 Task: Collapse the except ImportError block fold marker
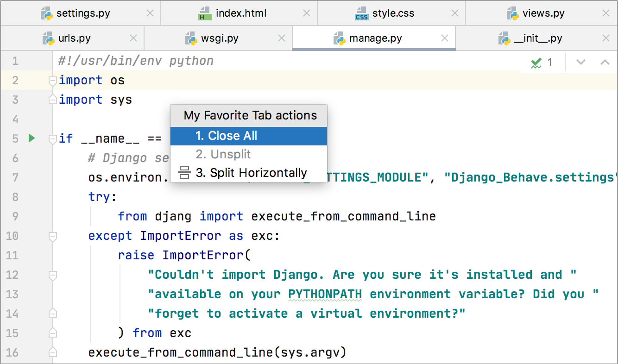point(52,236)
